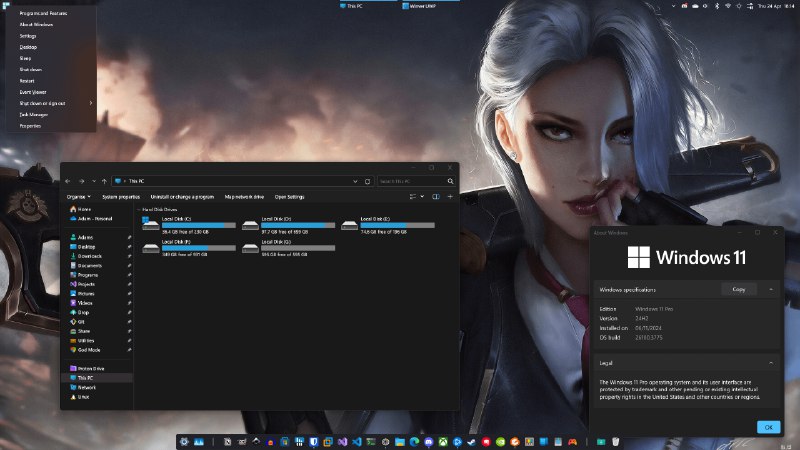Open Bitwarden shield icon in taskbar
800x450 pixels.
(x=313, y=442)
